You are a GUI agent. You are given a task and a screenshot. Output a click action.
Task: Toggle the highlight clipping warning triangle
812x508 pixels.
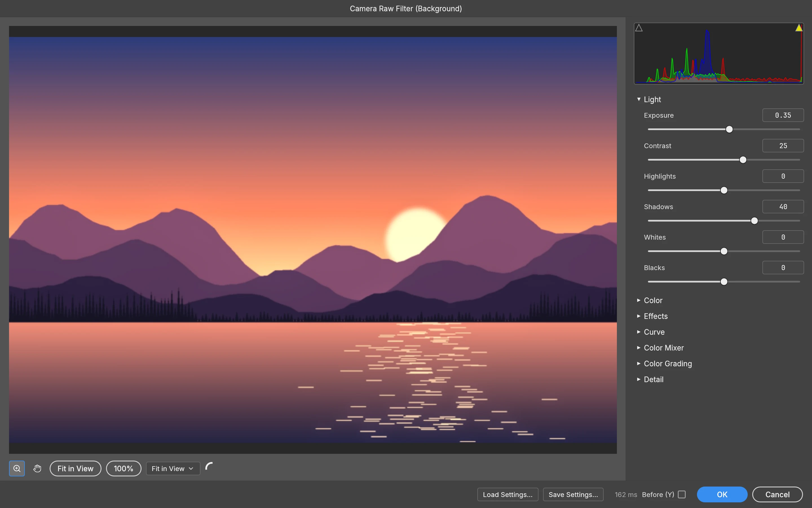pyautogui.click(x=799, y=28)
